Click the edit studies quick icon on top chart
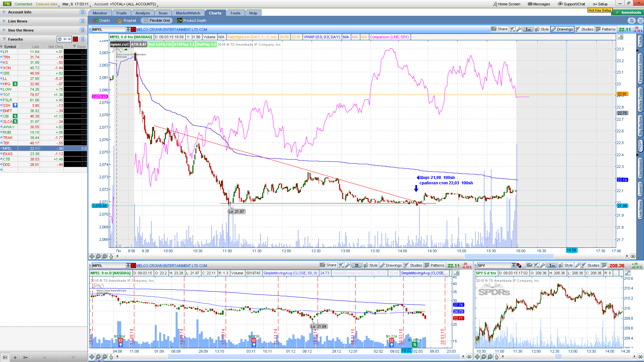The height and width of the screenshot is (362, 644). coord(512,29)
